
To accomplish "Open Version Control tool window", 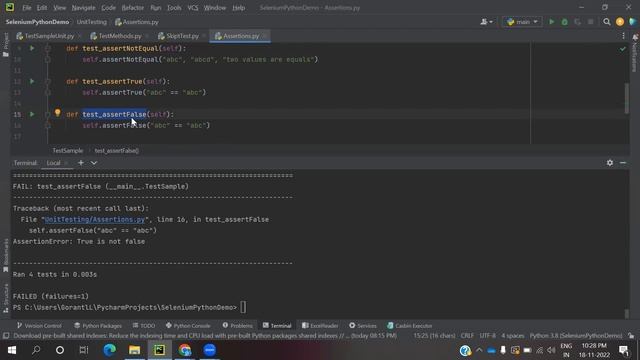I will (x=39, y=326).
